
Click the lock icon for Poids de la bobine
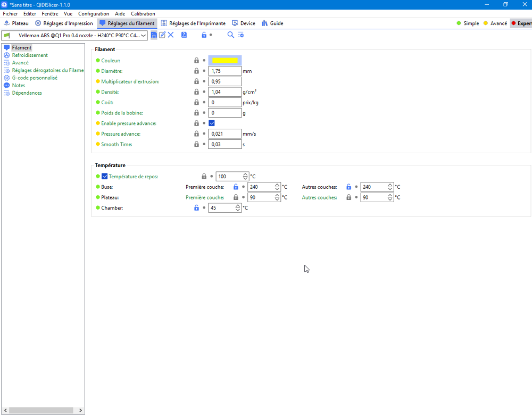coord(196,113)
